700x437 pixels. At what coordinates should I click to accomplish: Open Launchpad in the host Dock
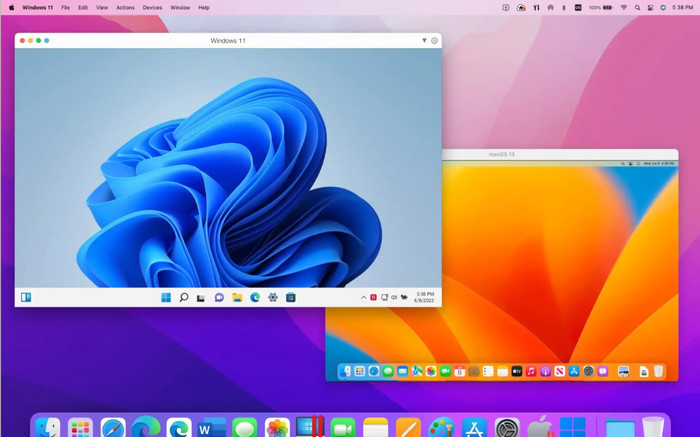80,428
